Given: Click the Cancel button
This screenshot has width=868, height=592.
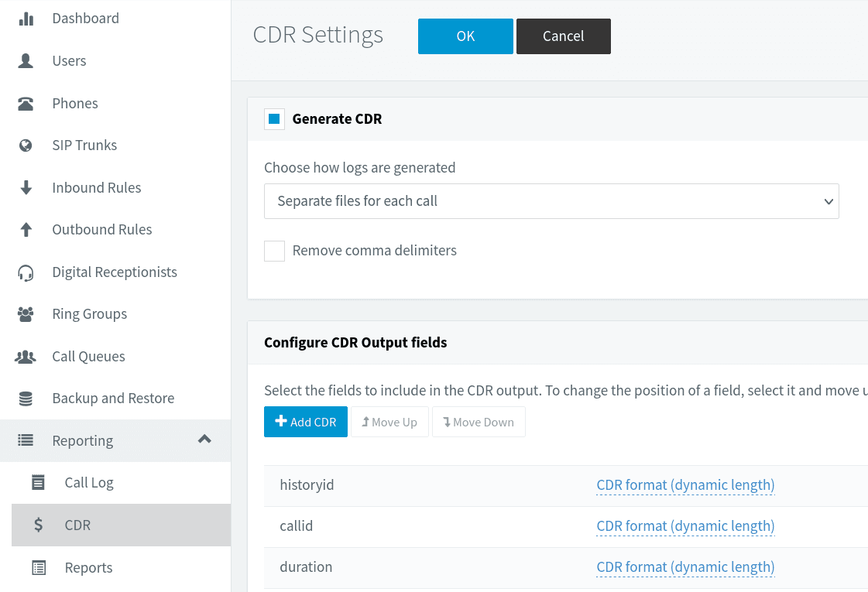Looking at the screenshot, I should pos(563,36).
